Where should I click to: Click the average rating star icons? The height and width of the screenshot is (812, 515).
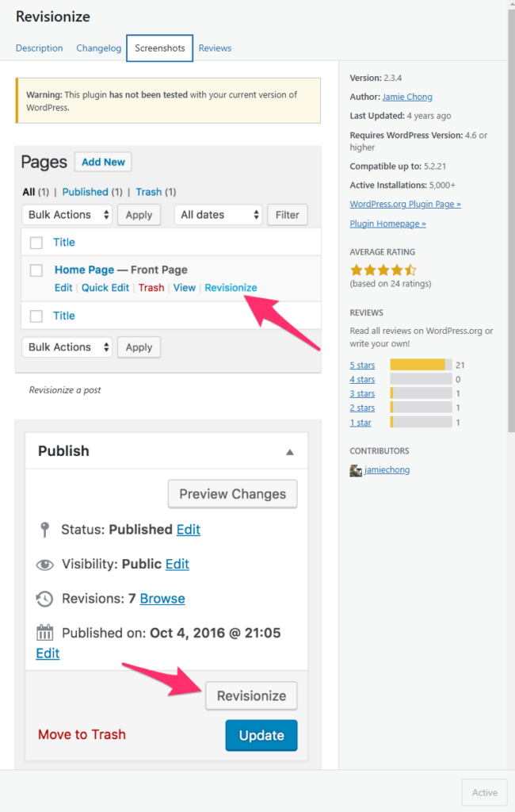click(383, 270)
